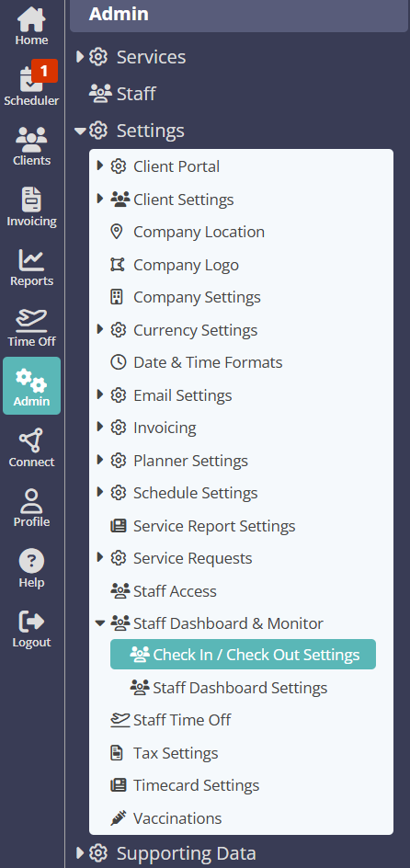Select Check In / Check Out Settings
Image resolution: width=410 pixels, height=868 pixels.
(x=243, y=655)
